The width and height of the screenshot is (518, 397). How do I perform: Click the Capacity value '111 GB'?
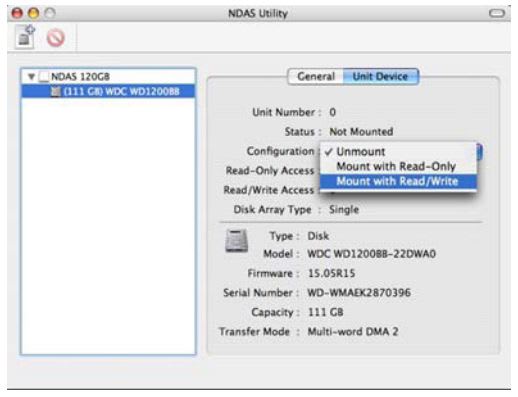325,312
